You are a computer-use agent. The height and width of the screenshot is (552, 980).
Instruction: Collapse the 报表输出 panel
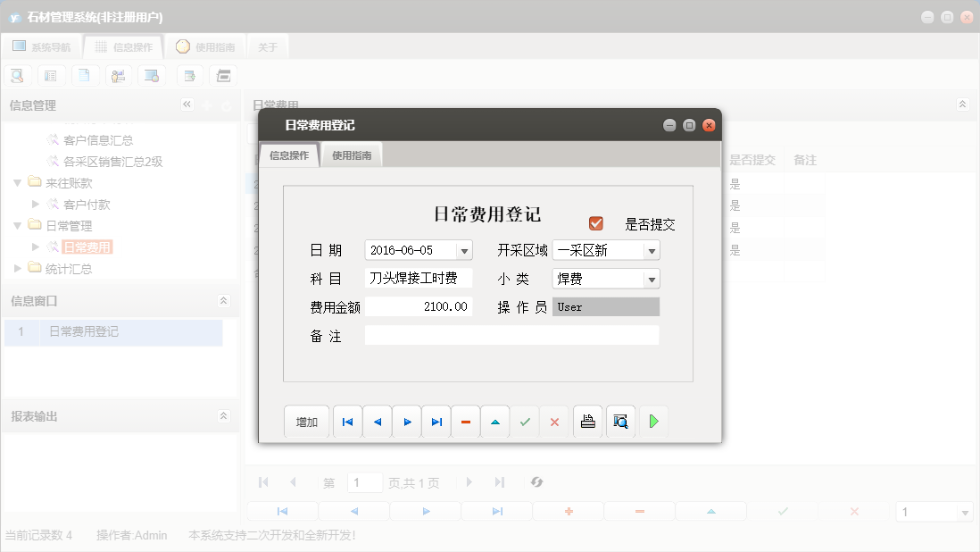224,415
